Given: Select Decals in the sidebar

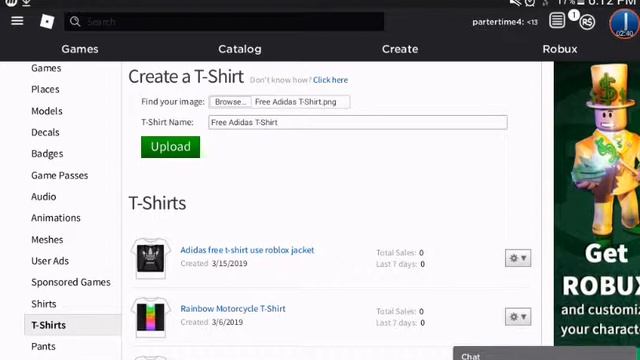Looking at the screenshot, I should [x=45, y=132].
